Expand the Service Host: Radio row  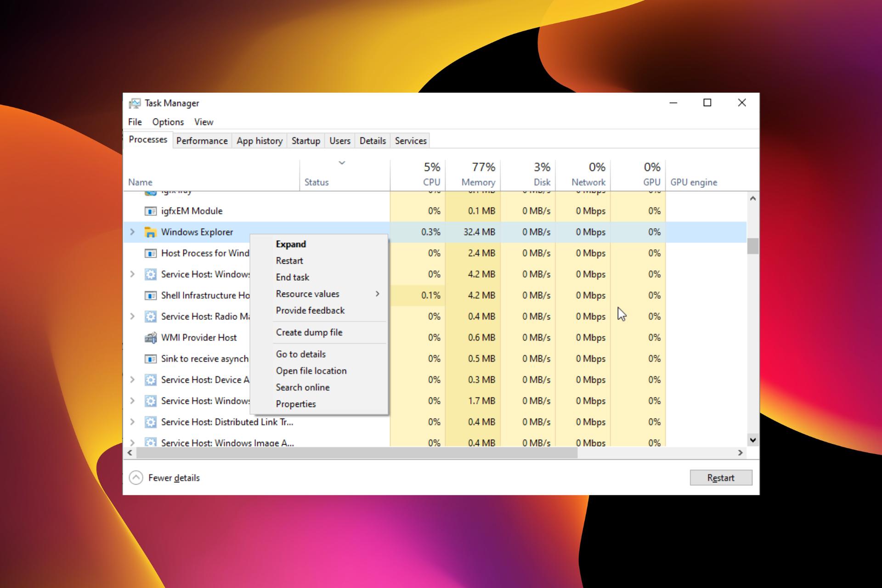coord(132,317)
